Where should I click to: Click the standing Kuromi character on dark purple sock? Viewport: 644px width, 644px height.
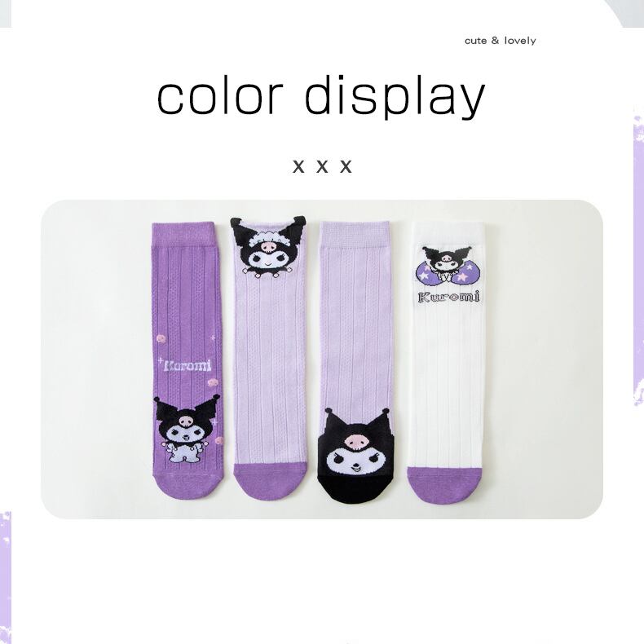click(187, 429)
